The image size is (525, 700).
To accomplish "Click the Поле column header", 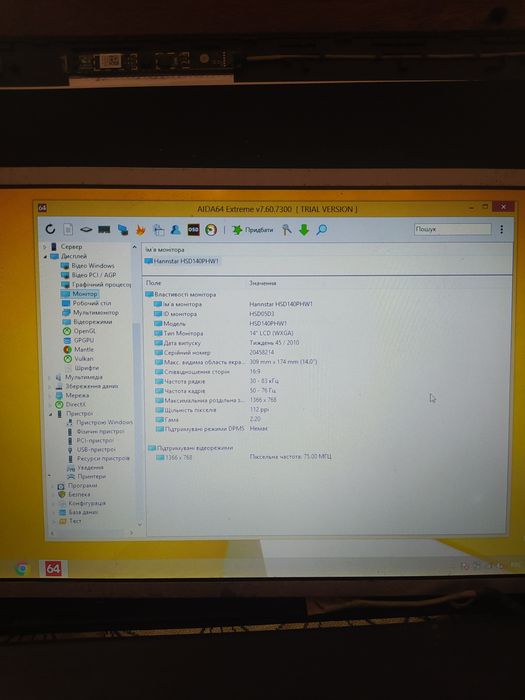I will (153, 283).
